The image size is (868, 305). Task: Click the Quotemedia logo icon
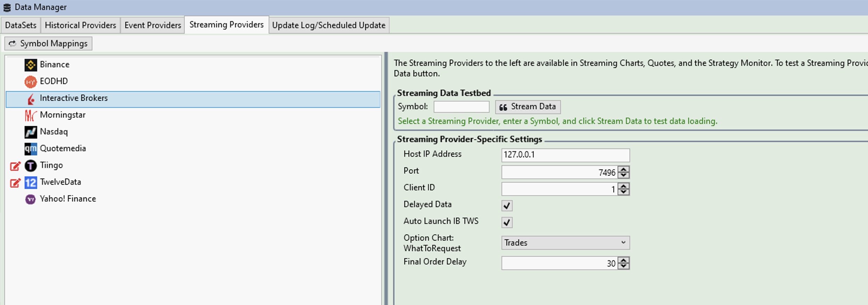(30, 149)
